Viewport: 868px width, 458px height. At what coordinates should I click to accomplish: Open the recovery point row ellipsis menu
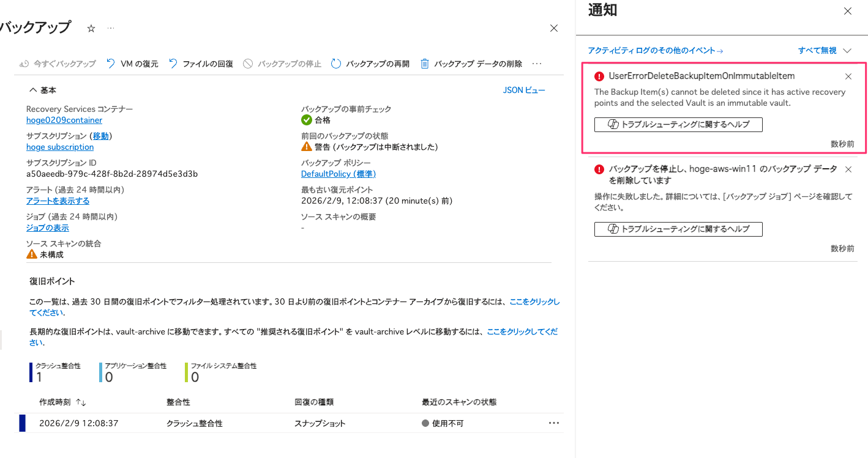(553, 423)
